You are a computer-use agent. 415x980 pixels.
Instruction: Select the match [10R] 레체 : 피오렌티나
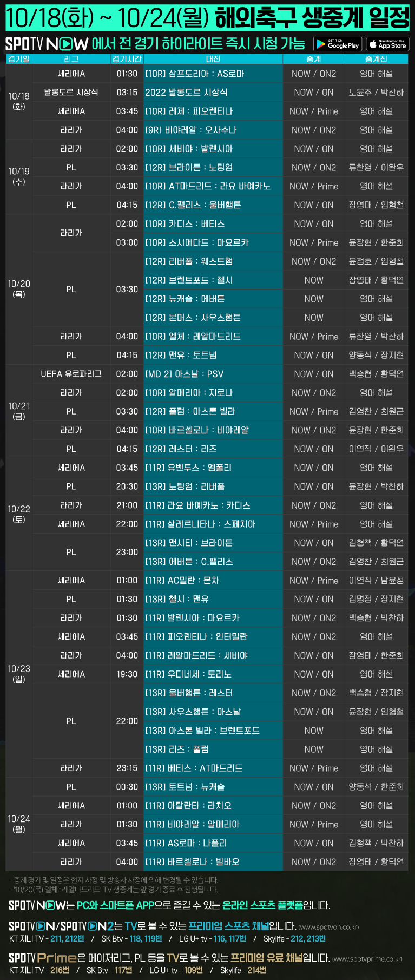click(x=213, y=111)
